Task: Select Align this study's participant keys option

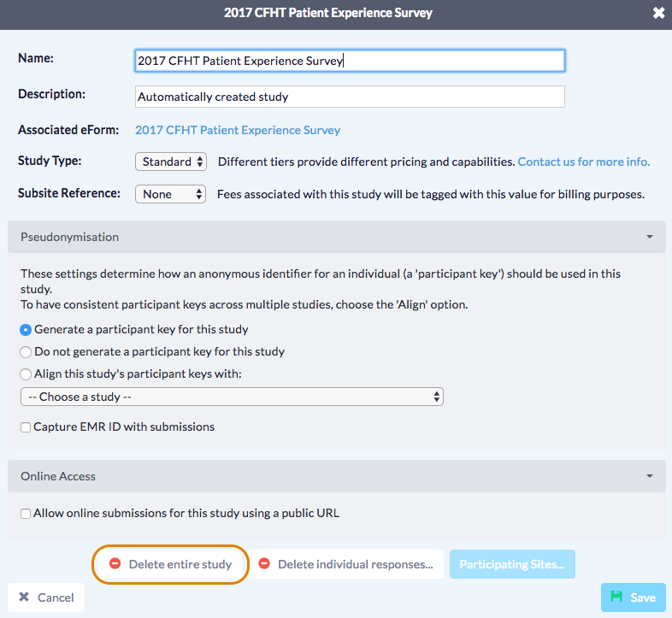Action: pyautogui.click(x=27, y=374)
